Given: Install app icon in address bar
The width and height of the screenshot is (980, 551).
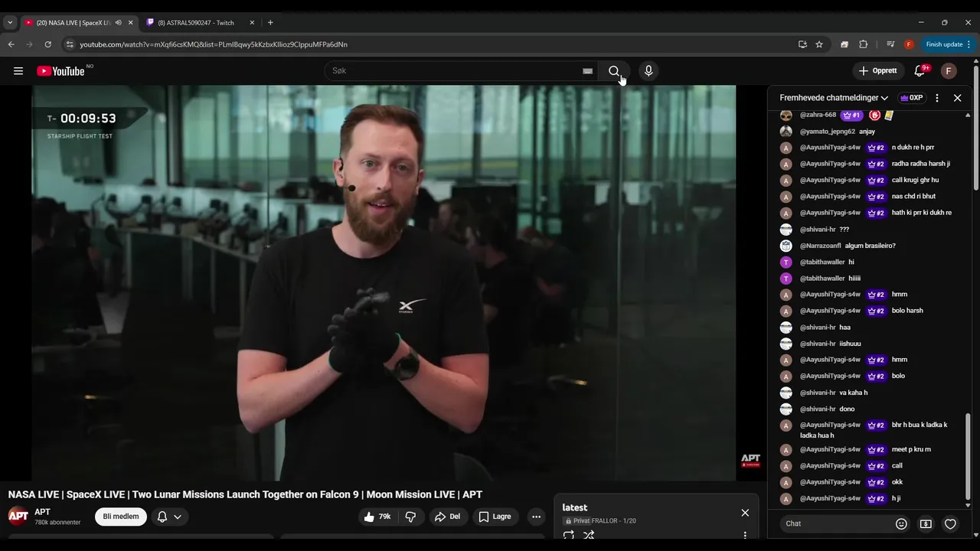Looking at the screenshot, I should click(x=802, y=44).
